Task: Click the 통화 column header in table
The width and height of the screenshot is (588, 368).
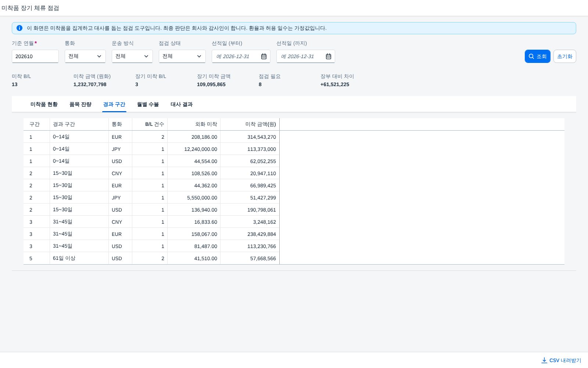Action: coord(121,124)
